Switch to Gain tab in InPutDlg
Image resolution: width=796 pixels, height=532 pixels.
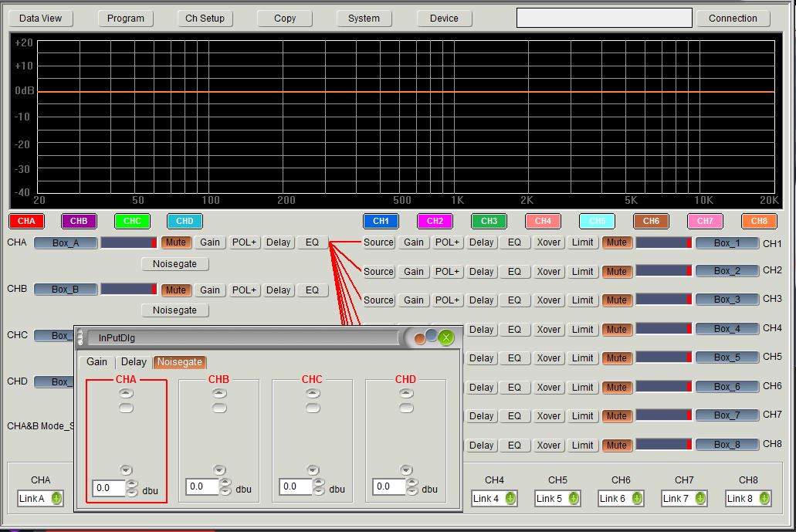97,362
